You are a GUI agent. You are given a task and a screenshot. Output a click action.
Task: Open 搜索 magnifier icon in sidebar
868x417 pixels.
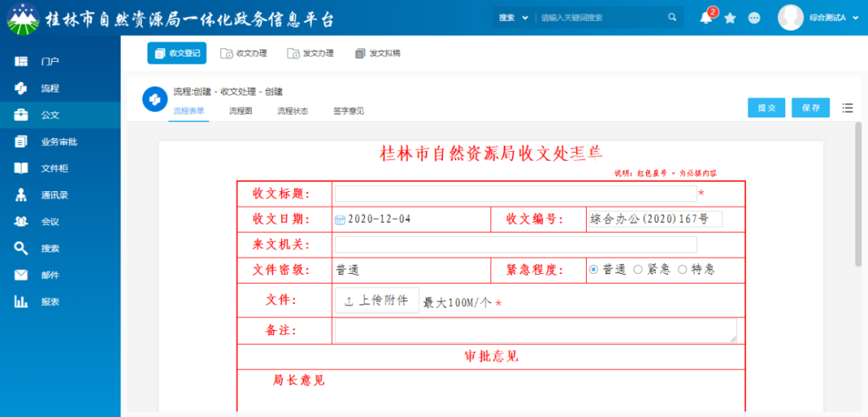(21, 248)
